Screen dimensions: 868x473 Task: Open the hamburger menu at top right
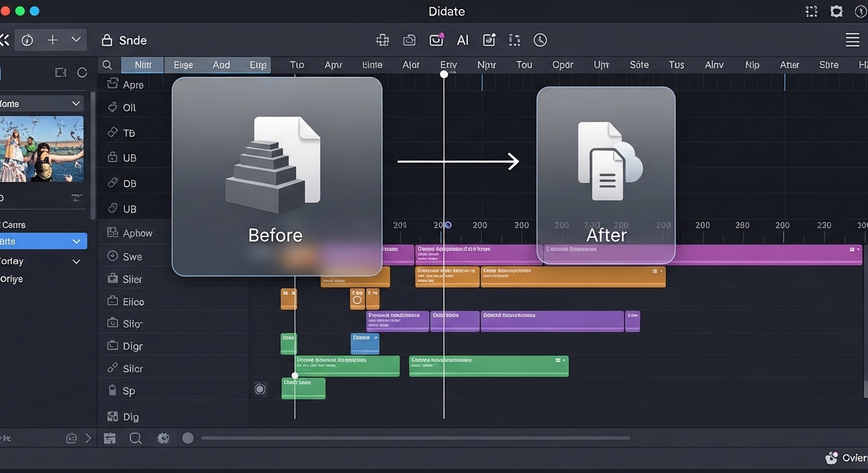[852, 40]
